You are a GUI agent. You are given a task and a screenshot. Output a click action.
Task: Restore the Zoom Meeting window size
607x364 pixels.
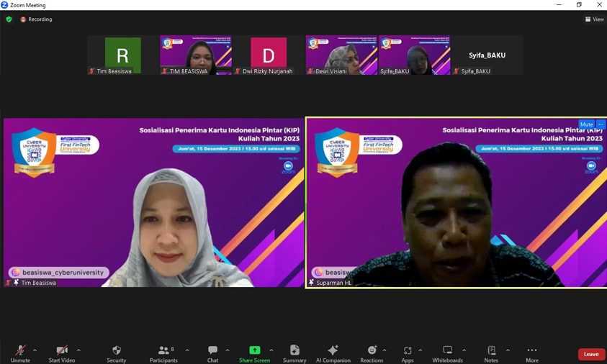click(579, 4)
